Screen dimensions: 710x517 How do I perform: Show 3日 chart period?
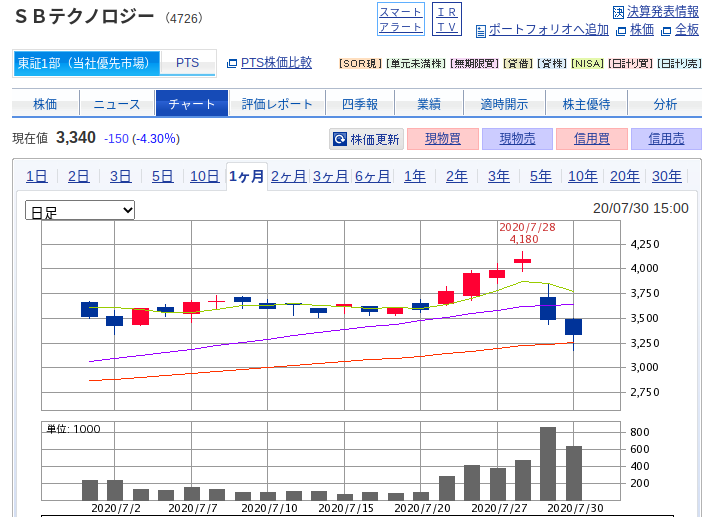[120, 176]
